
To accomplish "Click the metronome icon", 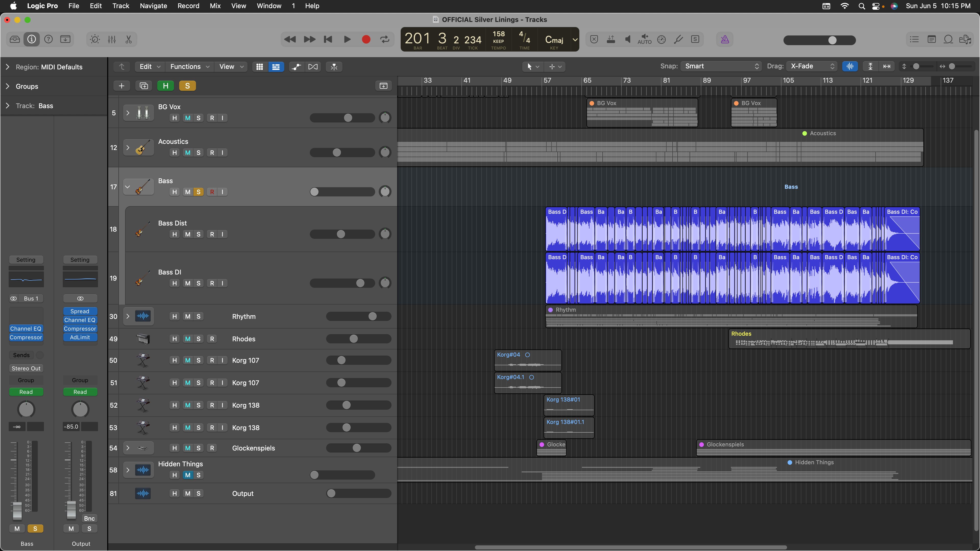I will [x=725, y=39].
